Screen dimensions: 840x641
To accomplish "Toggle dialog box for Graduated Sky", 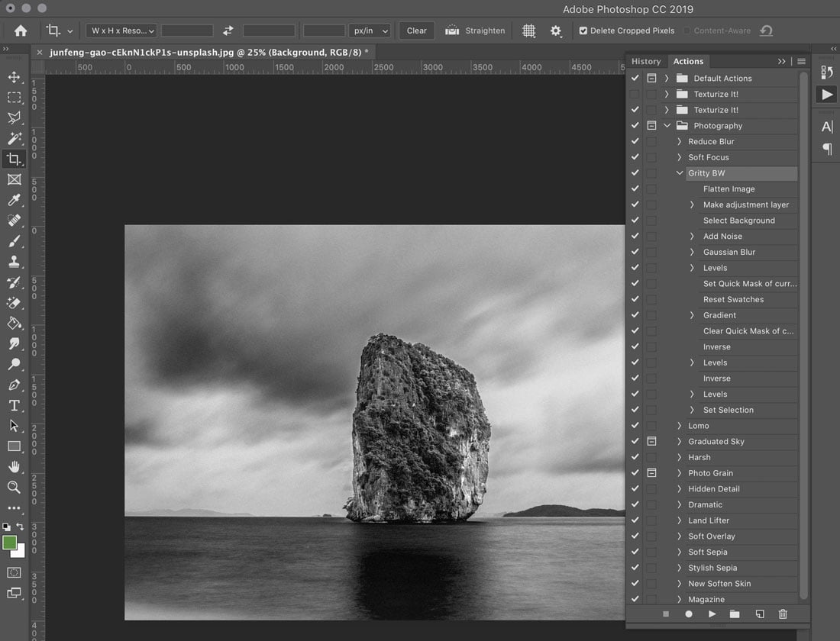I will (x=651, y=441).
